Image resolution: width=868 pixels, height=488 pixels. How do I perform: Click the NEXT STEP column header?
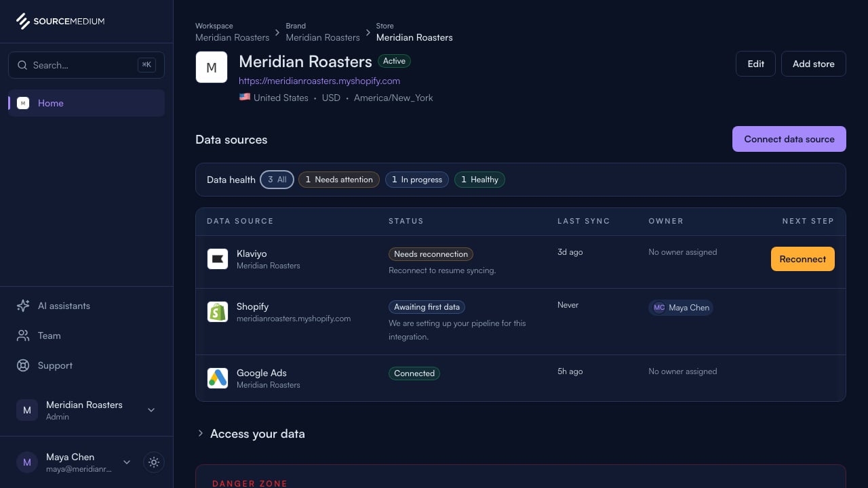tap(808, 221)
